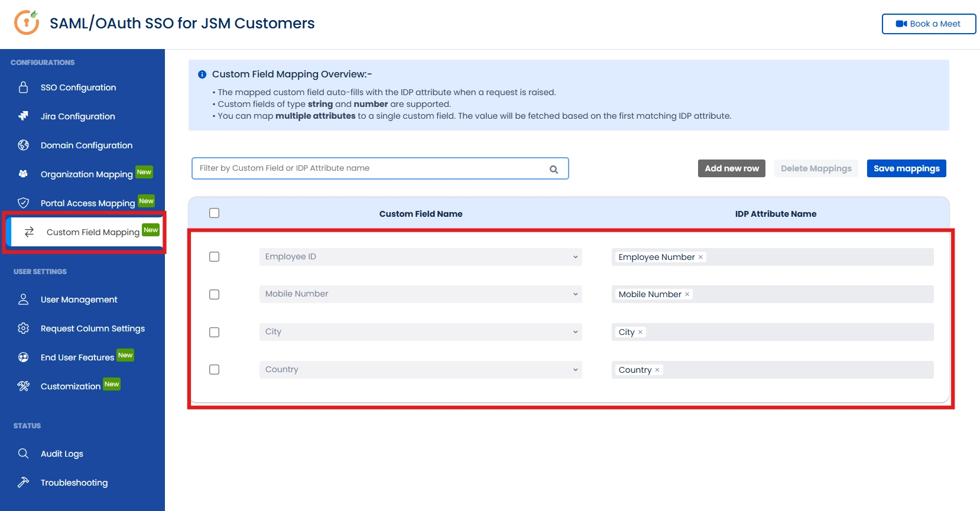Open the City custom field dropdown
The height and width of the screenshot is (511, 980).
point(421,332)
